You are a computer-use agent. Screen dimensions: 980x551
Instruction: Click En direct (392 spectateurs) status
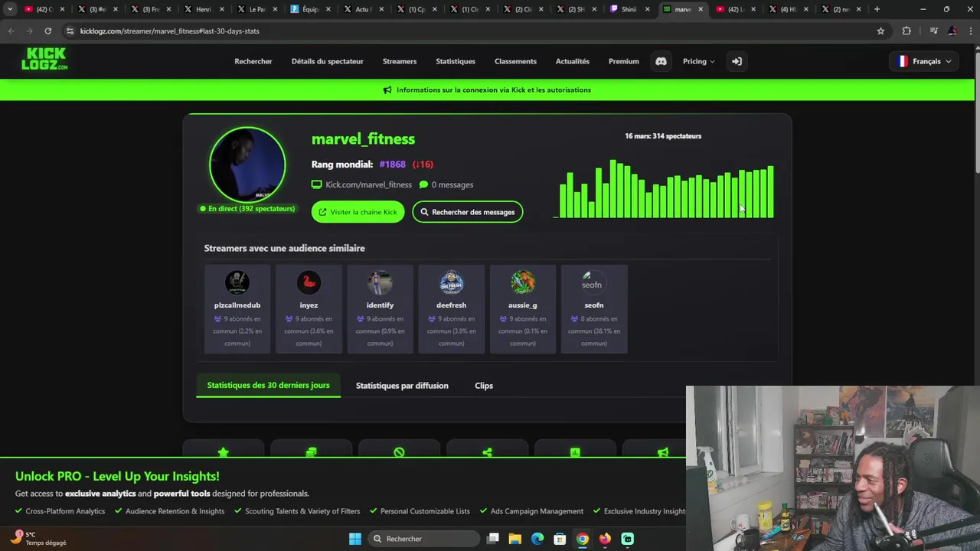coord(247,208)
